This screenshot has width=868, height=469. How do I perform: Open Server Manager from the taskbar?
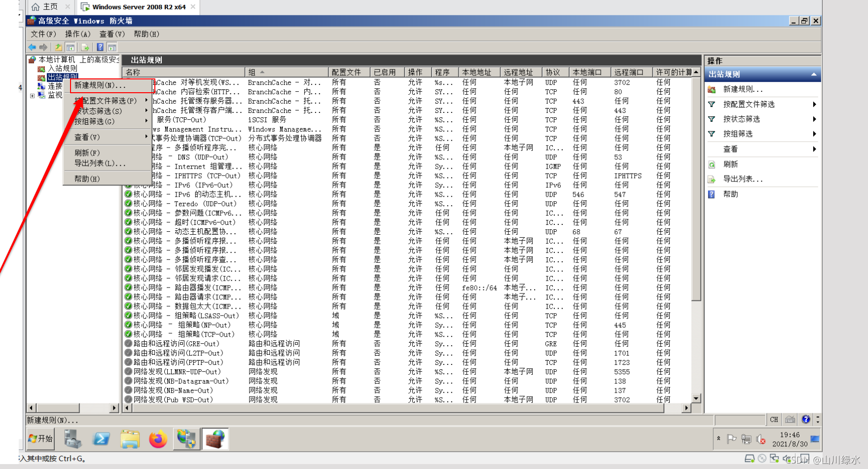73,439
